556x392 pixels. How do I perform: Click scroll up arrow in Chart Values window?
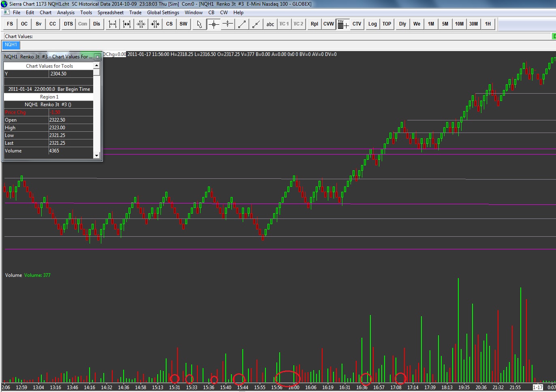(x=96, y=65)
